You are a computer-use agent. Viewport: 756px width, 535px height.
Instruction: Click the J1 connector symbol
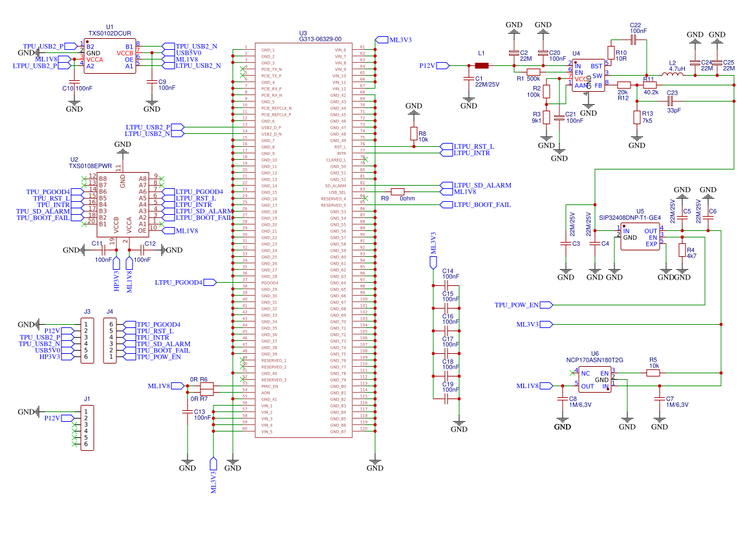tap(87, 428)
